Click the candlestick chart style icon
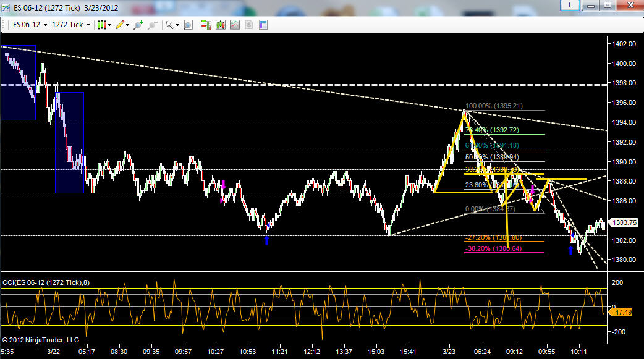 pos(101,25)
